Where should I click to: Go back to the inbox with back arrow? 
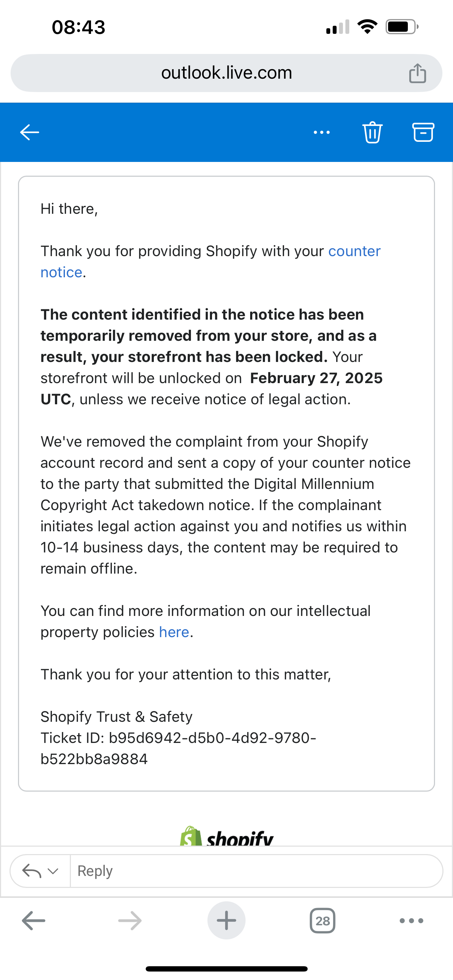(x=30, y=132)
